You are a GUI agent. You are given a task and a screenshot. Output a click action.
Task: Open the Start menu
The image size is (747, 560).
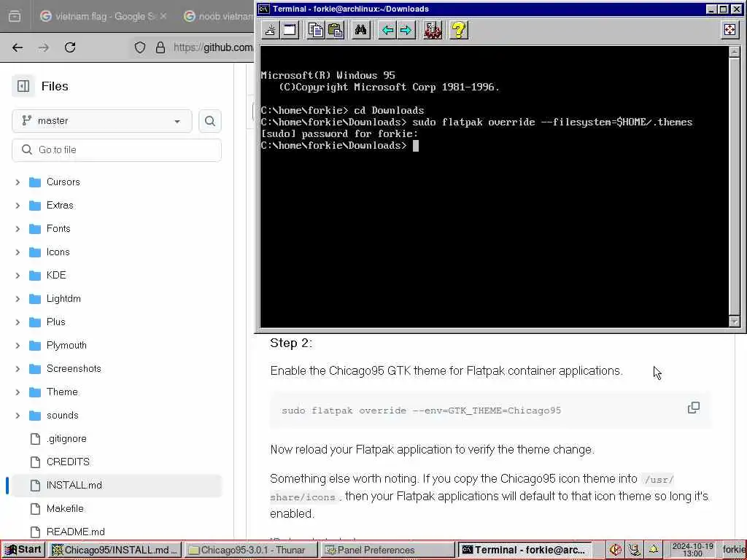[24, 550]
